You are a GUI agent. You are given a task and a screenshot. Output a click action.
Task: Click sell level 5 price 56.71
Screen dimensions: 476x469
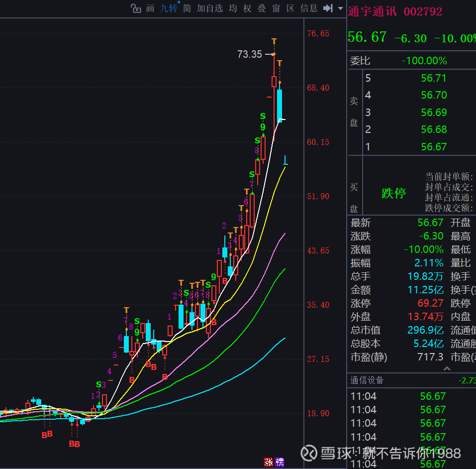tap(434, 78)
